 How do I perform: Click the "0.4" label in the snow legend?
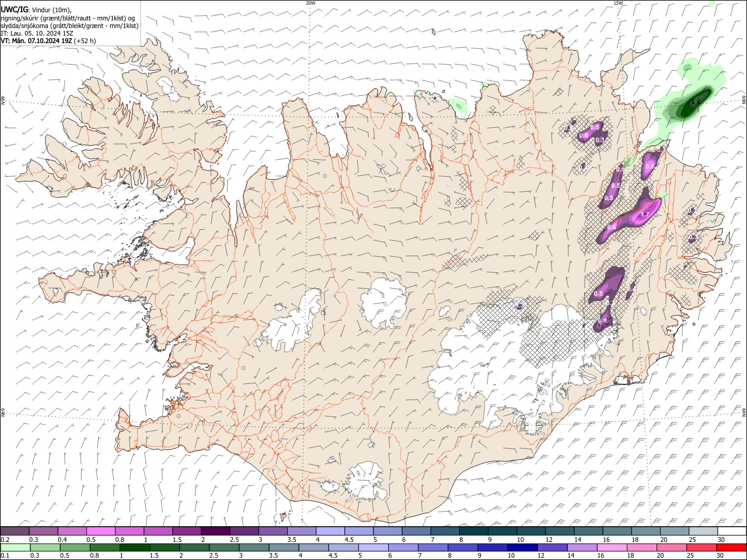(x=62, y=540)
